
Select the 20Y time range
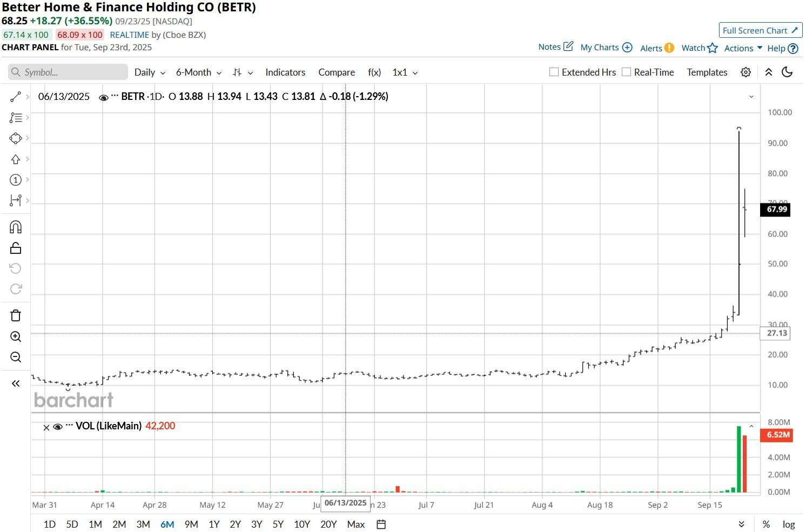pyautogui.click(x=328, y=524)
